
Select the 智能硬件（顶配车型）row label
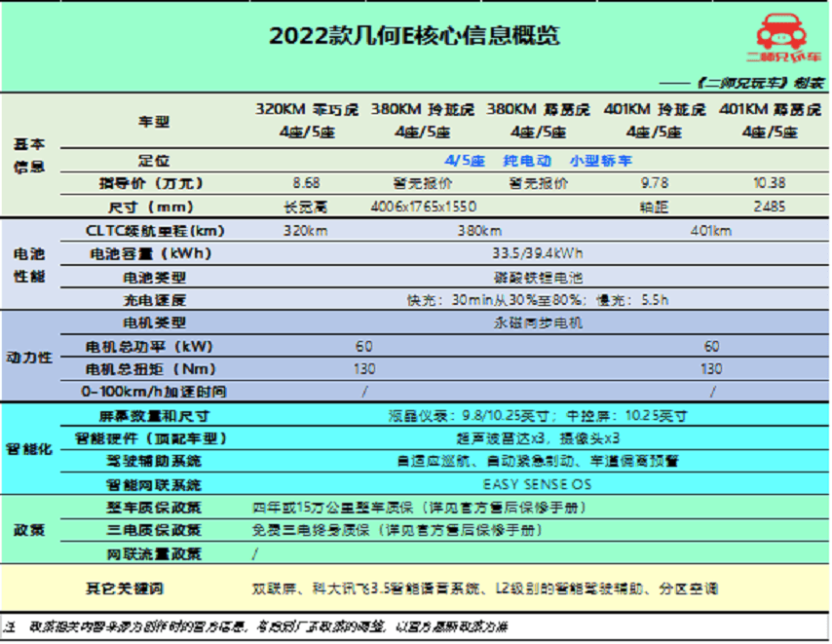click(x=151, y=438)
